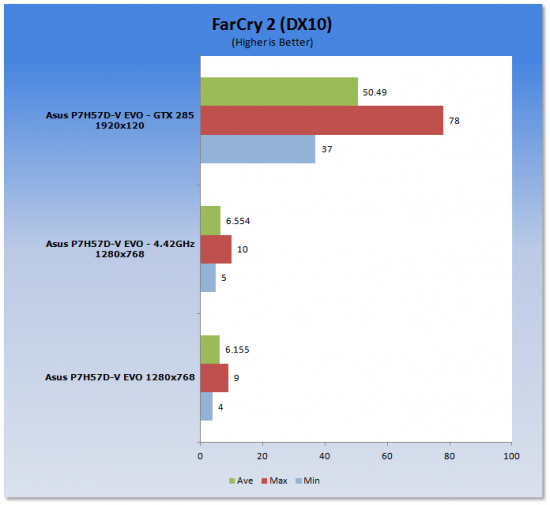Viewport: 550px width, 505px height.
Task: Click the axis tick label '20'
Action: click(262, 456)
